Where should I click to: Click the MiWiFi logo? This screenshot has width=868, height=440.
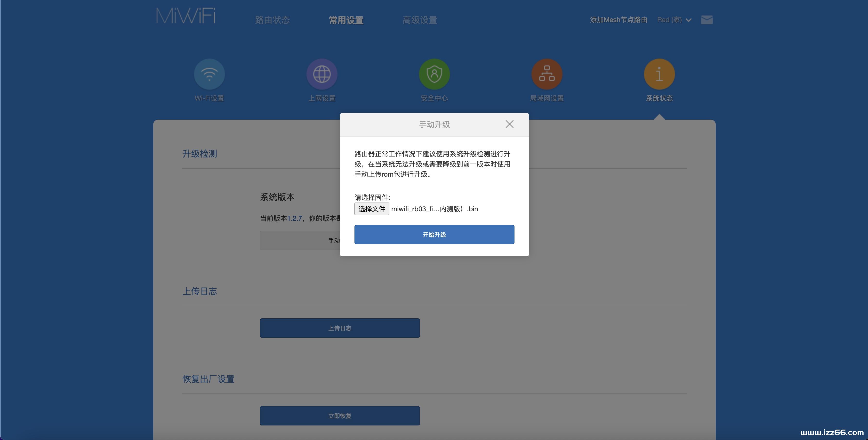coord(186,16)
